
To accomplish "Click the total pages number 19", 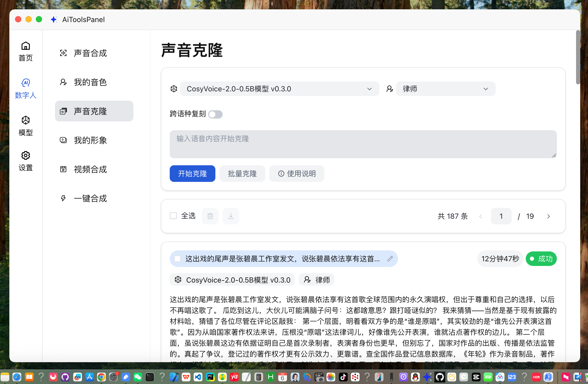I will point(530,216).
